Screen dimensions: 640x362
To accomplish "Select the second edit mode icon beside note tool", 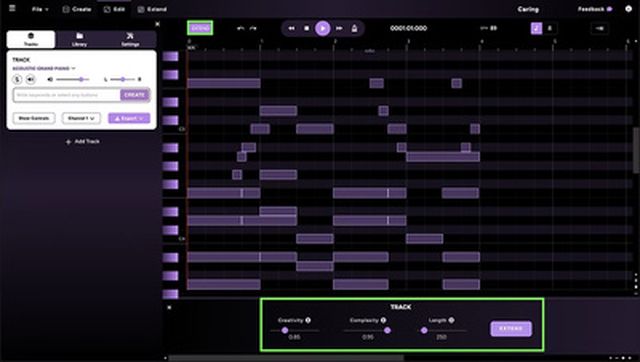I will 550,28.
